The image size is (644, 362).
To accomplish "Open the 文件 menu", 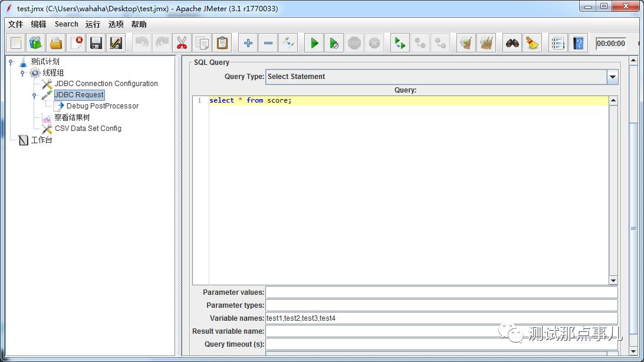I will point(15,24).
